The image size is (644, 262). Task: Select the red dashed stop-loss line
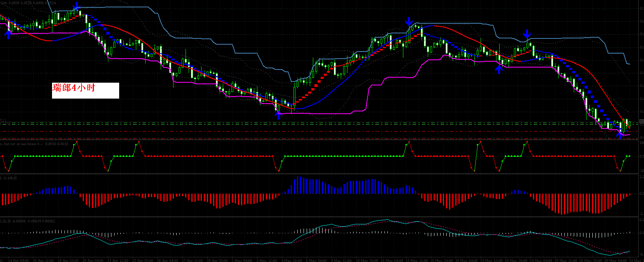tap(319, 132)
